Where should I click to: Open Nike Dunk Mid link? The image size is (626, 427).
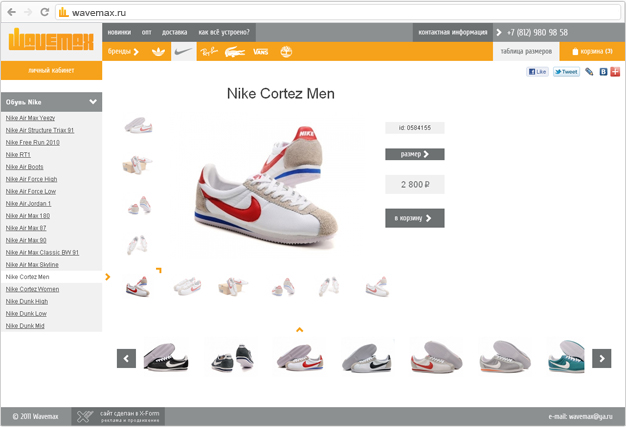click(25, 326)
